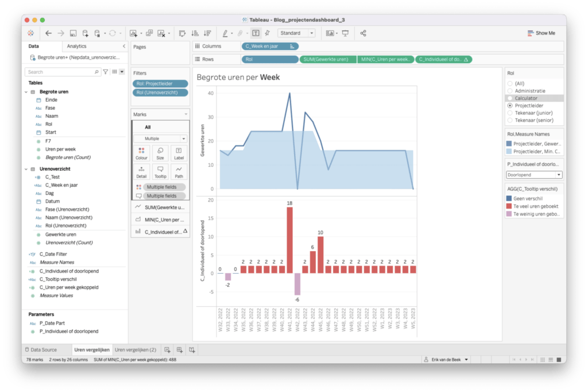
Task: Click the Presentation Mode icon
Action: coord(345,33)
